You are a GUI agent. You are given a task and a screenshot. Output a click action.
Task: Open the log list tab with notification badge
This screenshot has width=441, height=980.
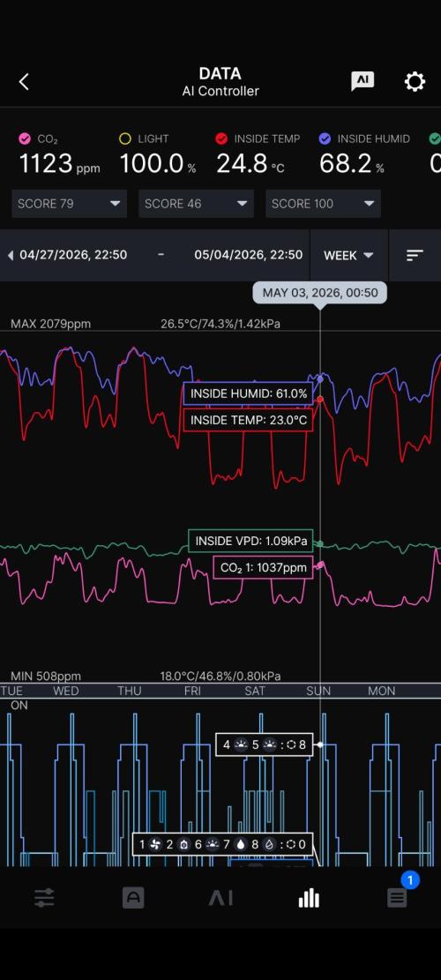point(397,899)
